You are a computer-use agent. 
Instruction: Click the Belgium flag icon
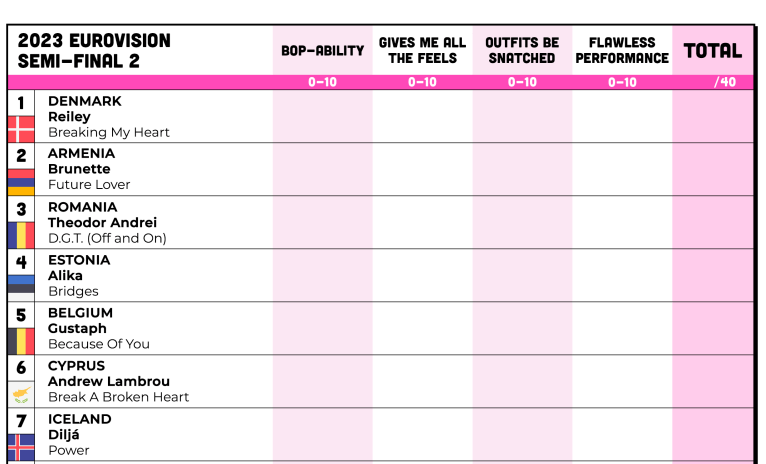tap(21, 341)
